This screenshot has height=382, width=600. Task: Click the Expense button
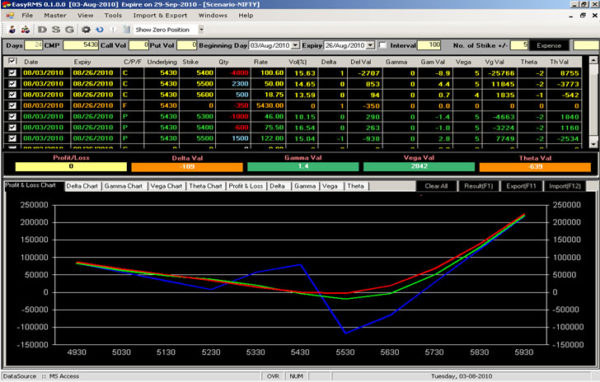[x=549, y=46]
